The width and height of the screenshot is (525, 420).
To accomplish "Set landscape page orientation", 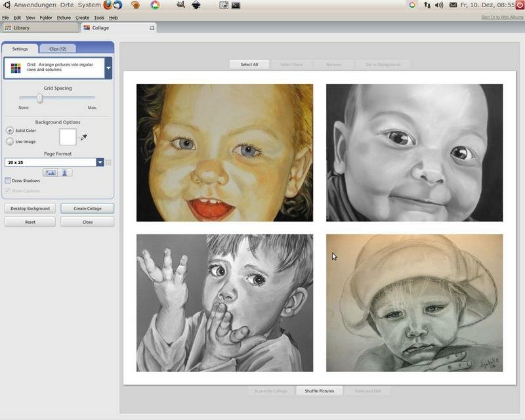I will point(51,173).
